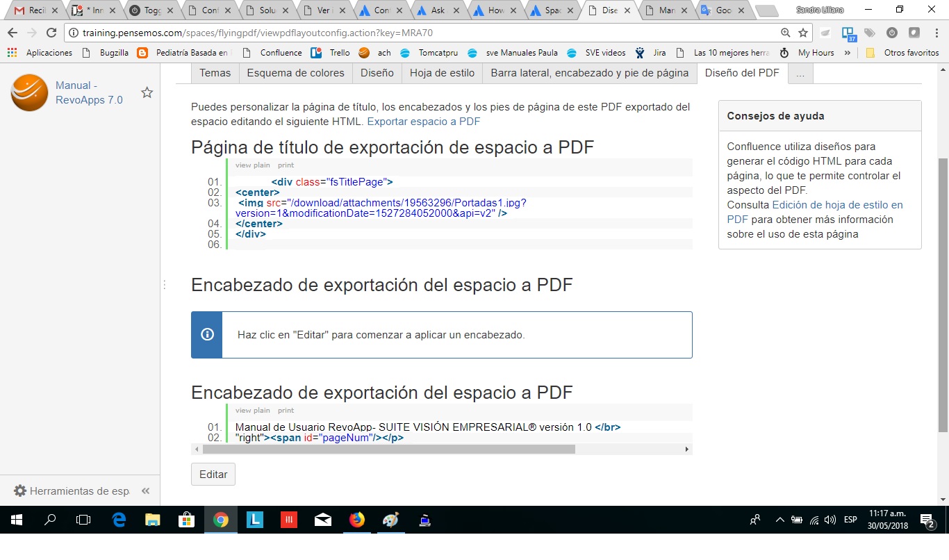949x560 pixels.
Task: Open Barra lateral, encabezado y pie tab
Action: pyautogui.click(x=590, y=73)
